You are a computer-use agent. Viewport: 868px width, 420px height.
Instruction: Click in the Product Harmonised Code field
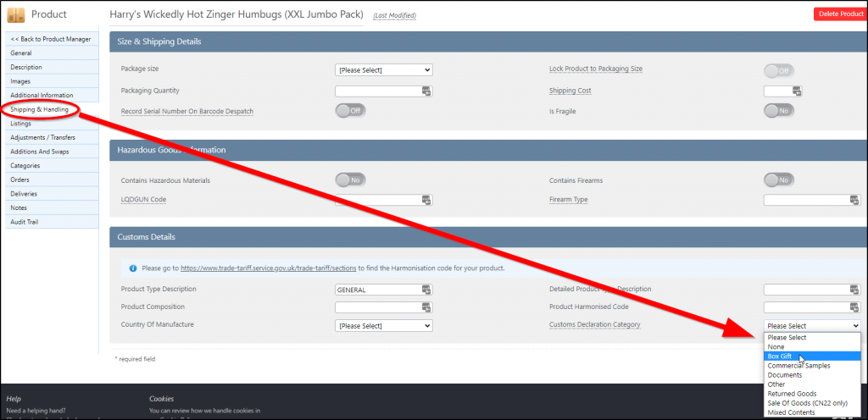(x=812, y=307)
